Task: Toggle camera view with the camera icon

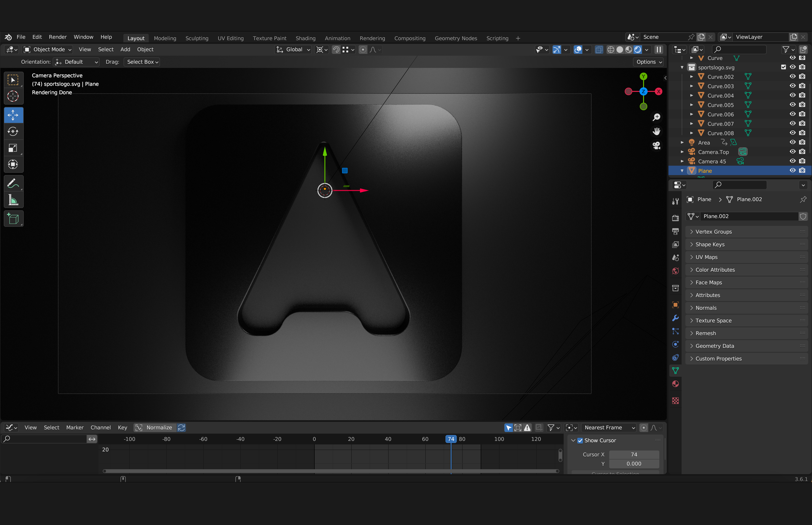Action: (656, 146)
